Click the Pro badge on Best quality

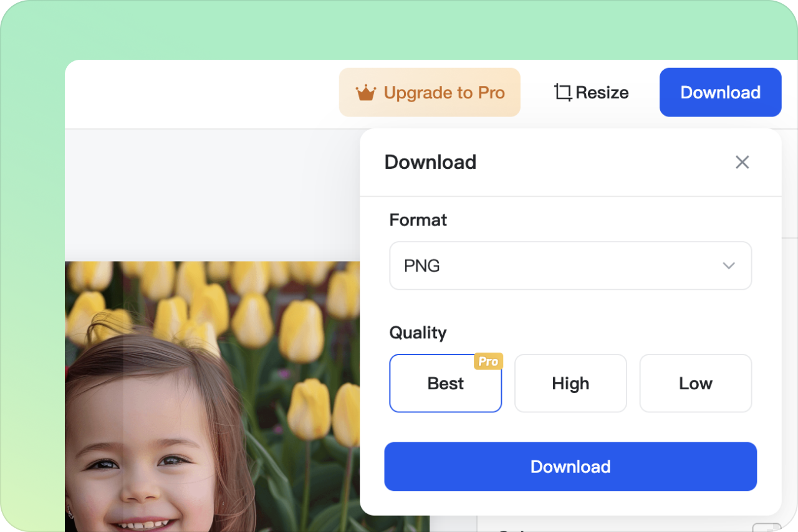(488, 361)
